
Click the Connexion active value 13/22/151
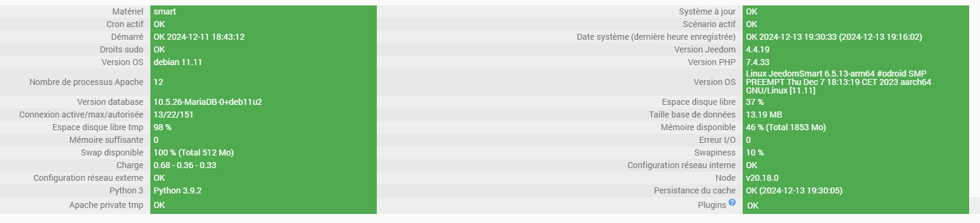(173, 115)
